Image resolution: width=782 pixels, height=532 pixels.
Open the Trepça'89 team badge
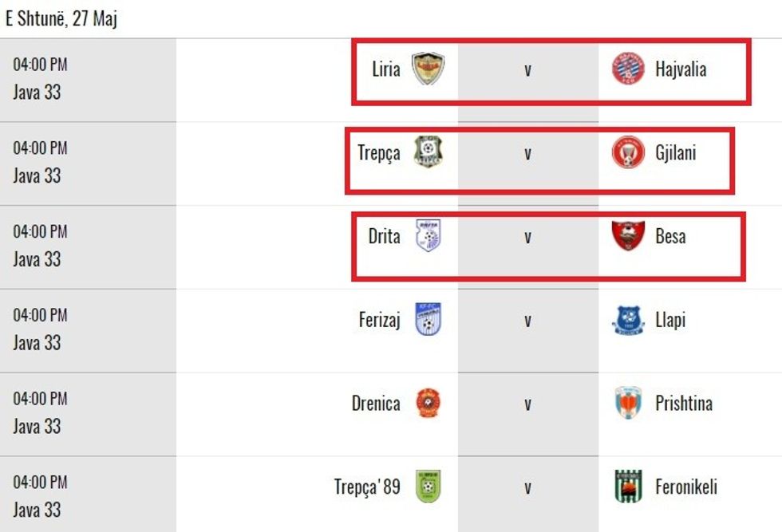pos(429,487)
